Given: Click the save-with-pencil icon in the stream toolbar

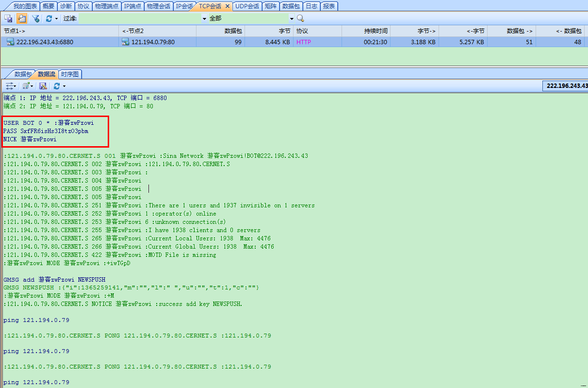Looking at the screenshot, I should coord(43,86).
